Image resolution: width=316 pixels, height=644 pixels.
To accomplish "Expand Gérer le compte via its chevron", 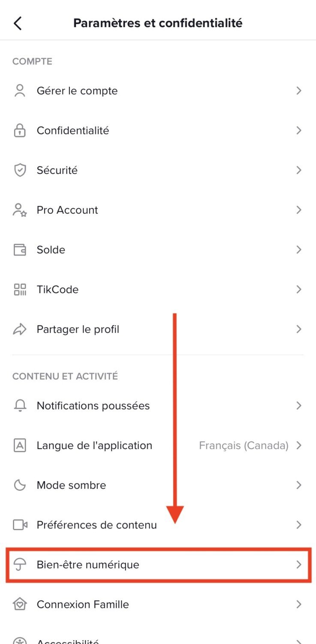I will point(299,91).
